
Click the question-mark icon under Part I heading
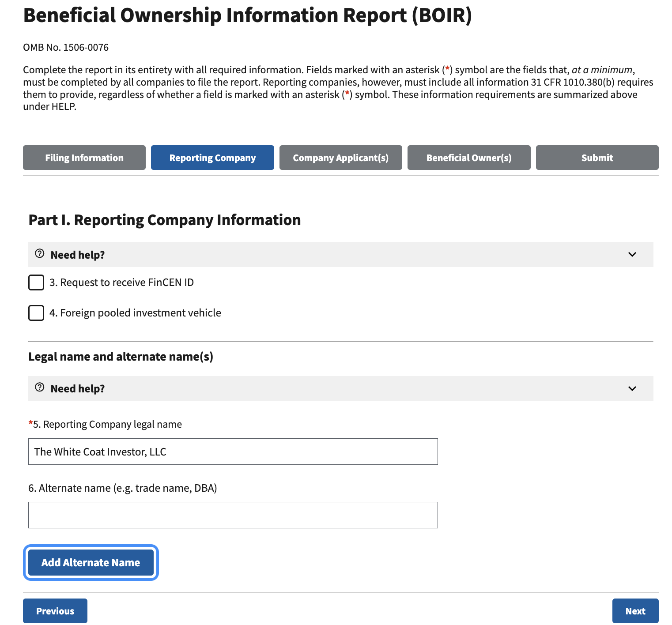pos(40,254)
